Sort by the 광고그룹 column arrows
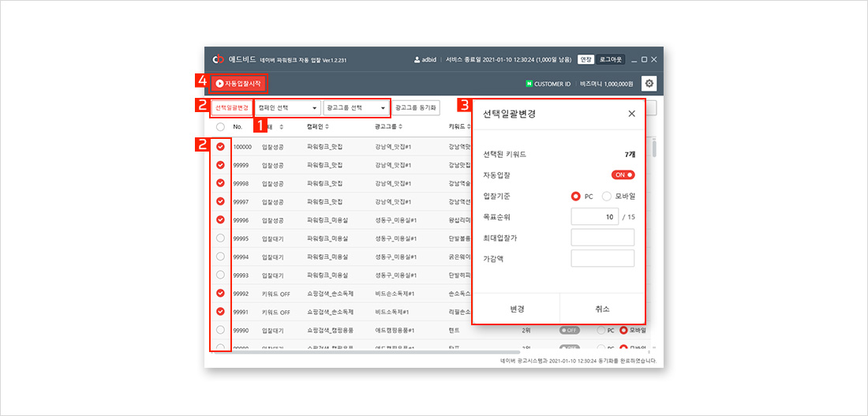Image resolution: width=868 pixels, height=416 pixels. coord(400,127)
